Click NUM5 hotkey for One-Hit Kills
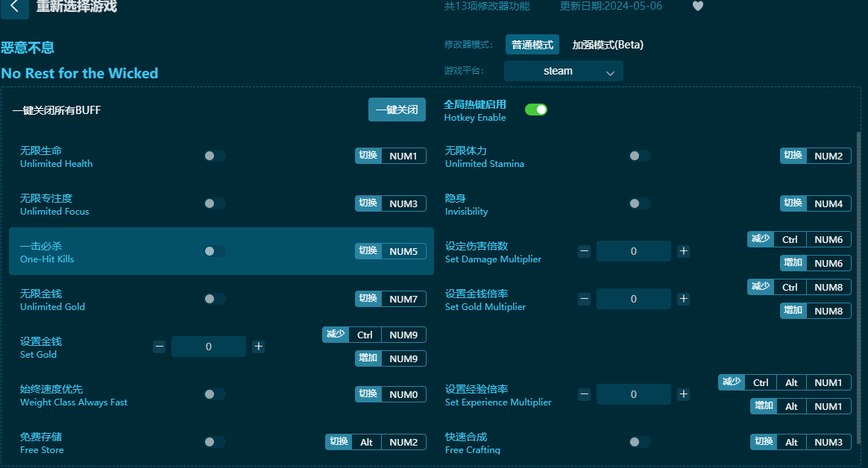Viewport: 868px width, 468px height. point(403,251)
